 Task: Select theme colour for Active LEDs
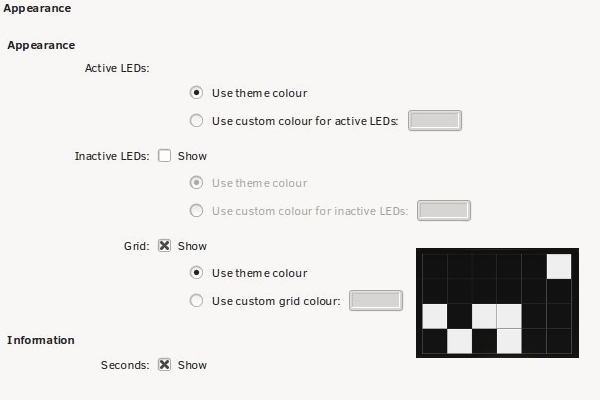197,93
